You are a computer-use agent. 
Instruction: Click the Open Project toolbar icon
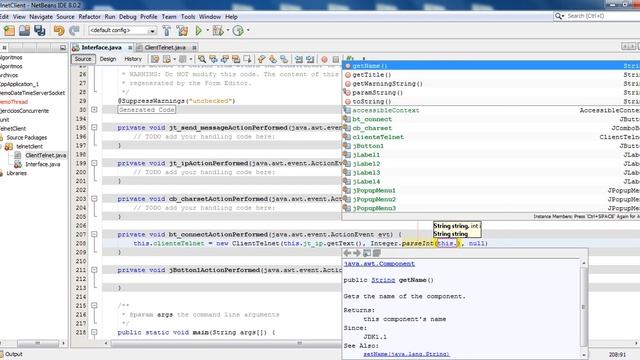24,31
